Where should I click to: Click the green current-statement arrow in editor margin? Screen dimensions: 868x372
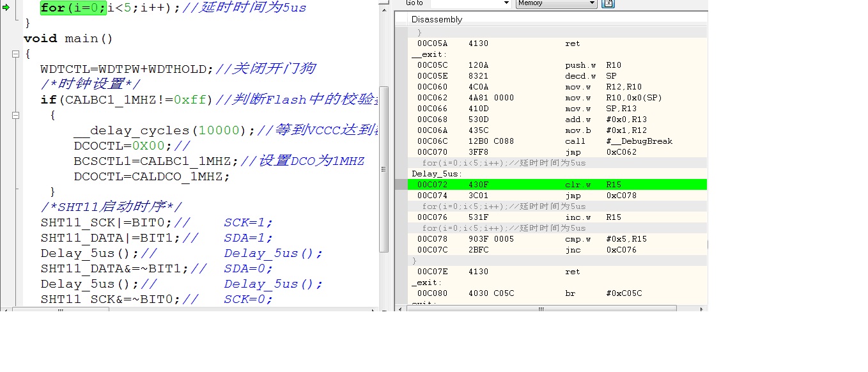pyautogui.click(x=6, y=8)
